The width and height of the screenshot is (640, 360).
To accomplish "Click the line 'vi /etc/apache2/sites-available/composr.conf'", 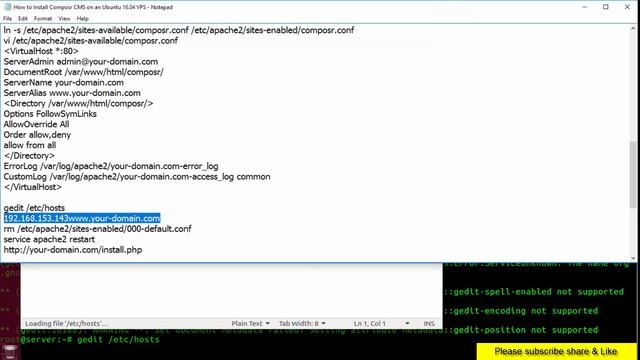I will click(x=91, y=40).
